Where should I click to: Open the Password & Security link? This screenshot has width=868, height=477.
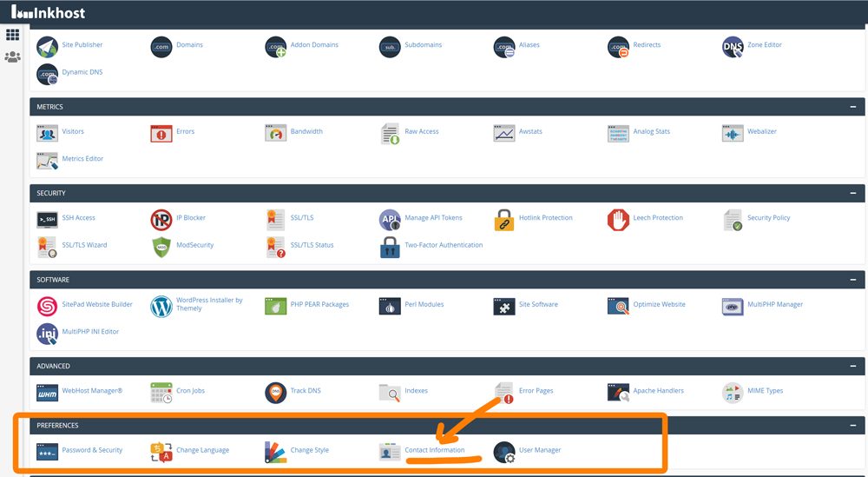(x=92, y=450)
